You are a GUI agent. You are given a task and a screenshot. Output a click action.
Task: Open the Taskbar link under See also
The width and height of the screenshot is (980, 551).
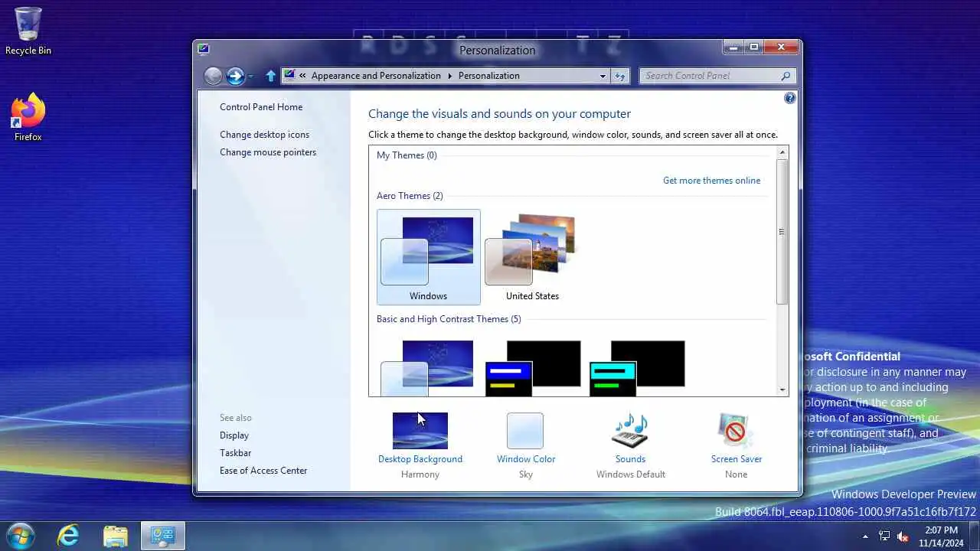[x=236, y=453]
